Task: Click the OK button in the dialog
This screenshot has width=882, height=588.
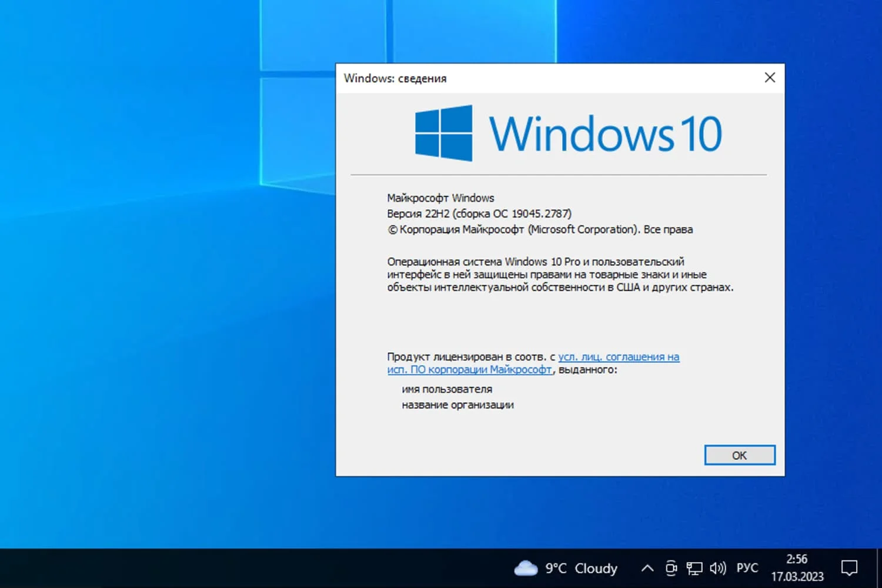Action: point(740,455)
